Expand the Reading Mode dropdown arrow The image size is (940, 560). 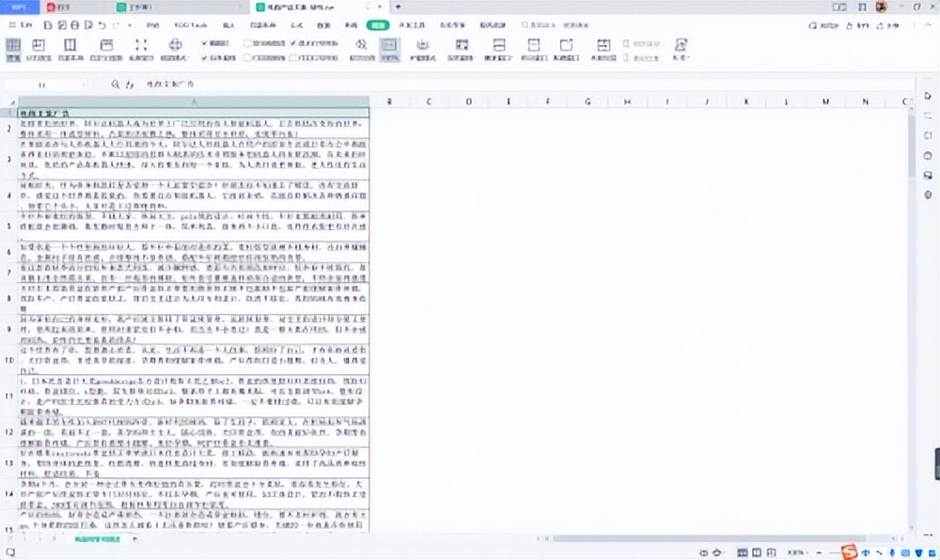[x=188, y=58]
